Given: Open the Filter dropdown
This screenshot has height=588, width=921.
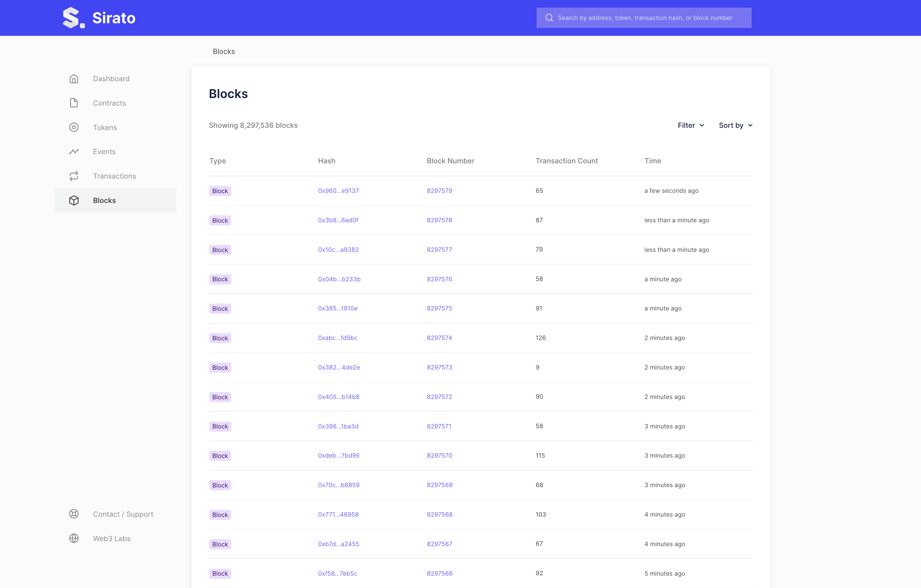Looking at the screenshot, I should click(690, 125).
